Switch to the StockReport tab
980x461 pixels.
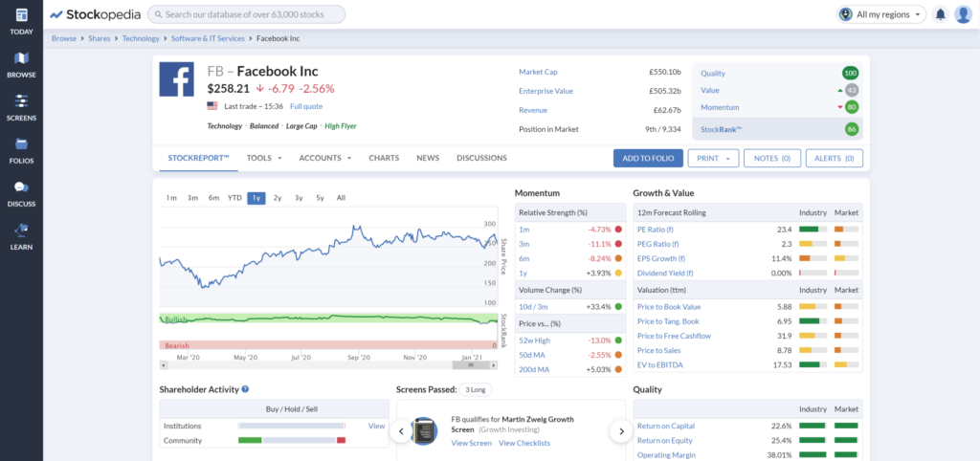[198, 158]
